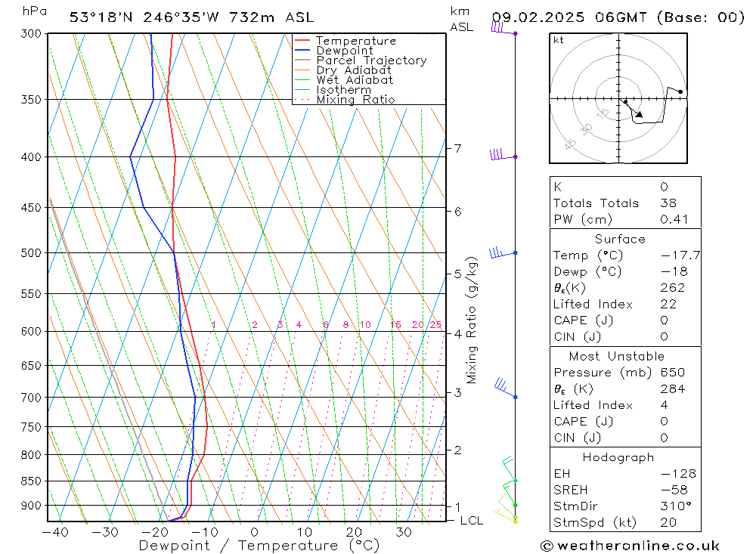Click the hodograph trace end dot
The width and height of the screenshot is (756, 554).
pyautogui.click(x=680, y=91)
